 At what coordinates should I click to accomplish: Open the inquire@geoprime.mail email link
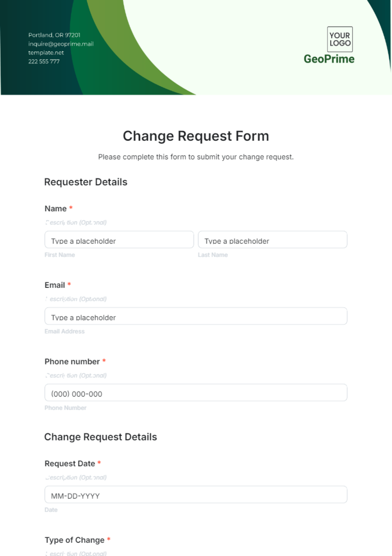click(61, 44)
